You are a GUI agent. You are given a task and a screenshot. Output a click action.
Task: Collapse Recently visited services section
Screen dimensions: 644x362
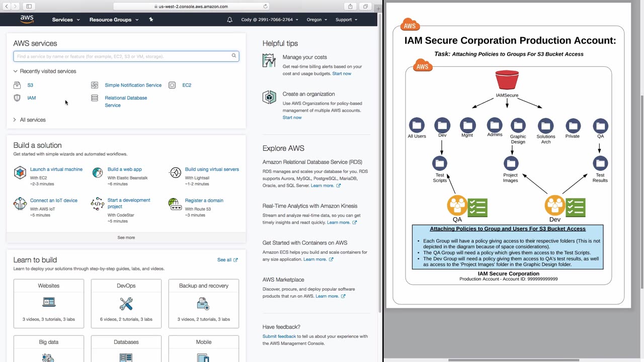point(45,71)
